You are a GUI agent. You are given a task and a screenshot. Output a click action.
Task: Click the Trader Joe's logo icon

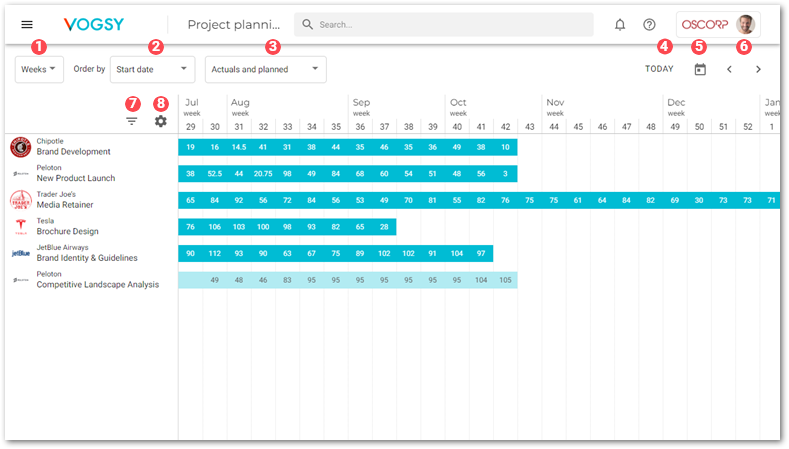pos(21,200)
